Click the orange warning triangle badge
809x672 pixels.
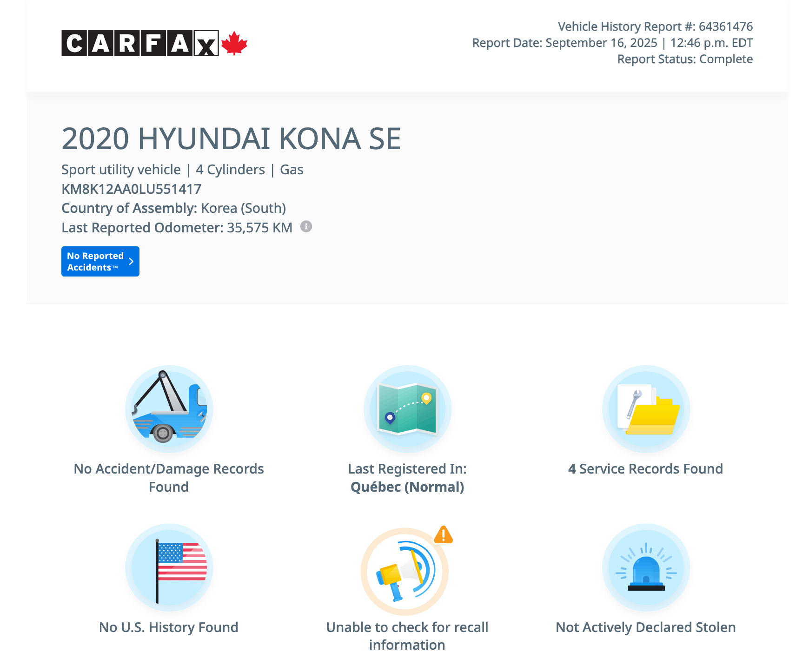pyautogui.click(x=443, y=535)
